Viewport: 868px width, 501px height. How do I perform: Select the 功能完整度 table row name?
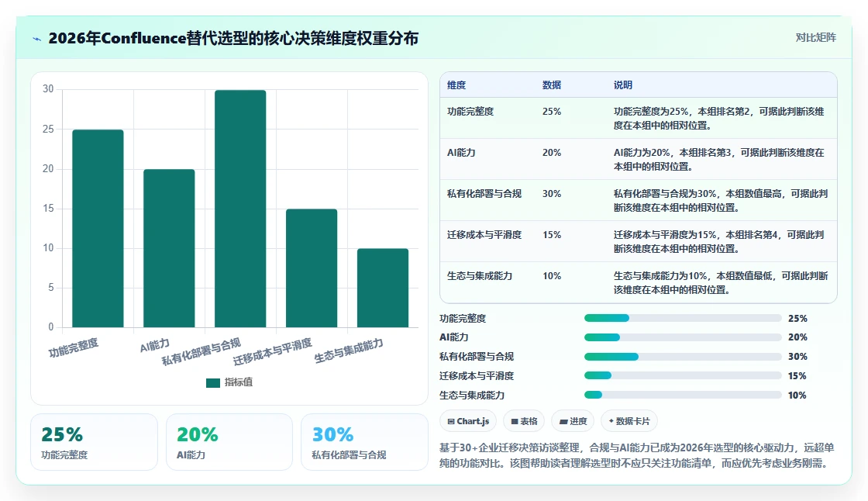[470, 112]
